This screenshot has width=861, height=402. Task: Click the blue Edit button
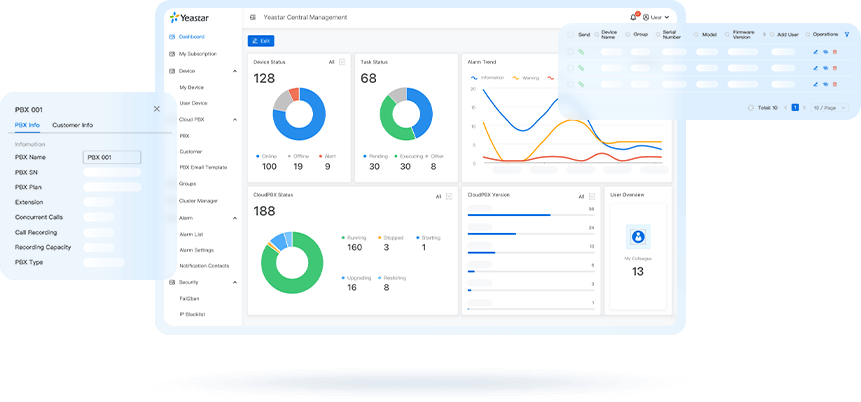261,41
